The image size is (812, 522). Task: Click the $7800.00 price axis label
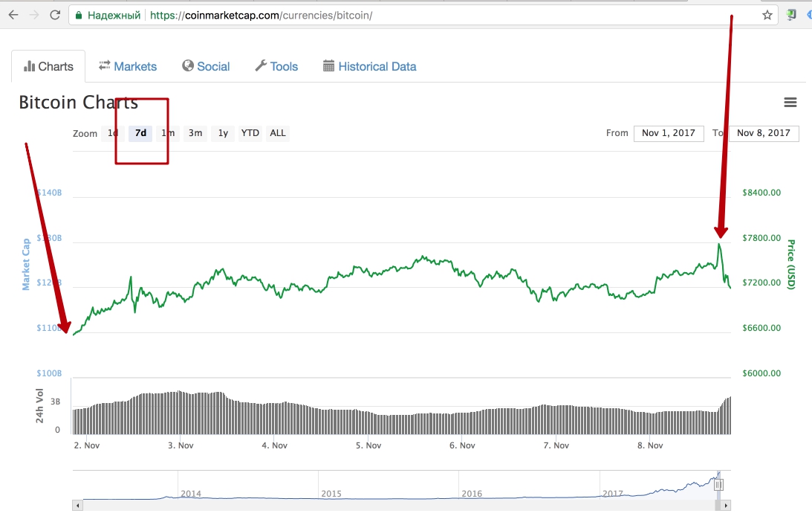click(761, 238)
